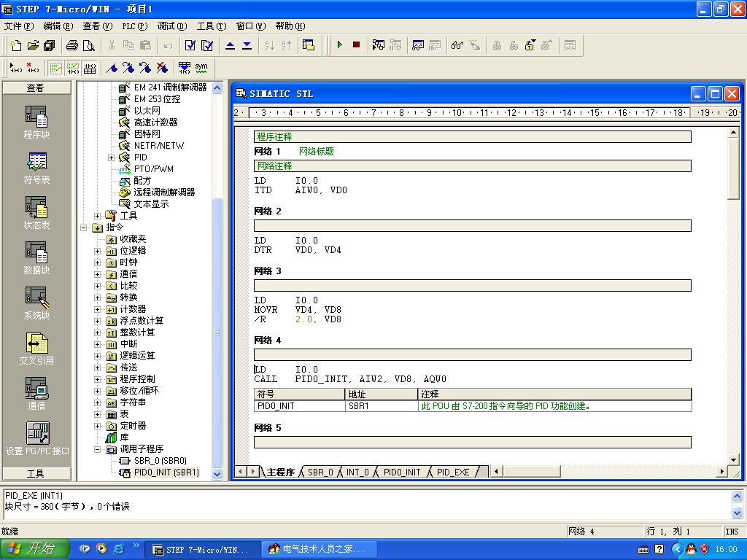Expand the PID wizard tree node

pyautogui.click(x=111, y=157)
